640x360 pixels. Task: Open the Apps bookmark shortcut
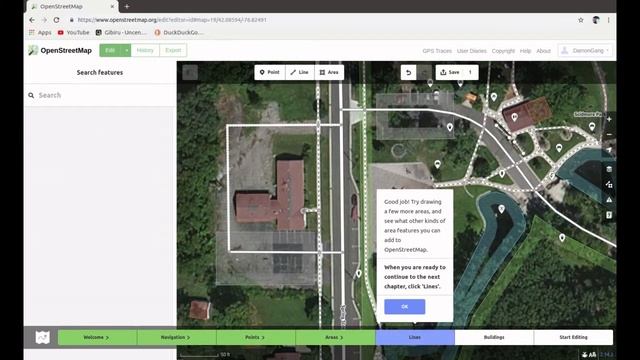point(40,32)
